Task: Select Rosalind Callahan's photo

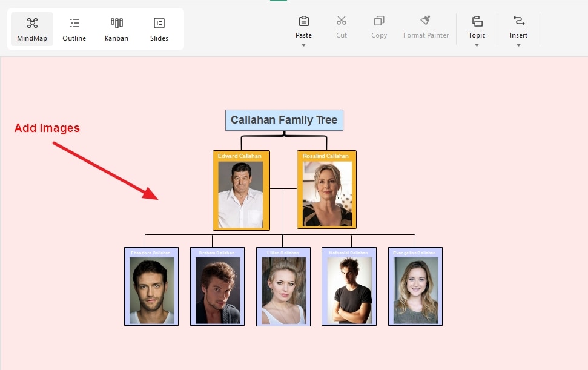Action: 328,194
